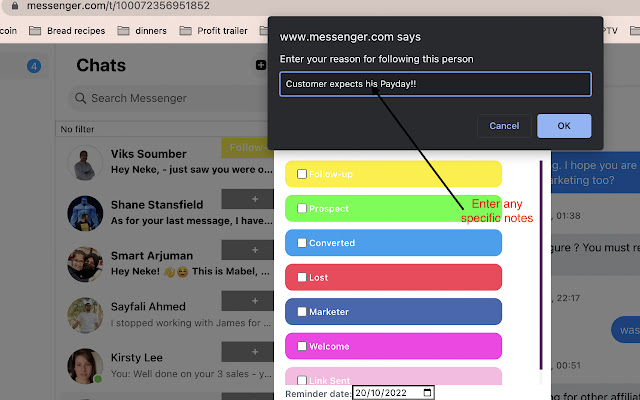Check the Welcome checkbox
The height and width of the screenshot is (400, 640).
[302, 346]
